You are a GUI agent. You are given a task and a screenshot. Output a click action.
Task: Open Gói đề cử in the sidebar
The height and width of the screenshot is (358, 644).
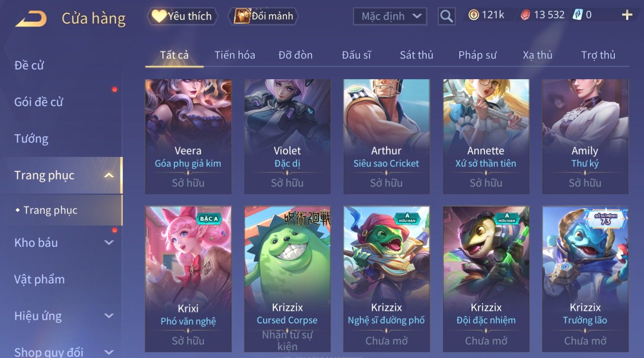click(x=39, y=102)
